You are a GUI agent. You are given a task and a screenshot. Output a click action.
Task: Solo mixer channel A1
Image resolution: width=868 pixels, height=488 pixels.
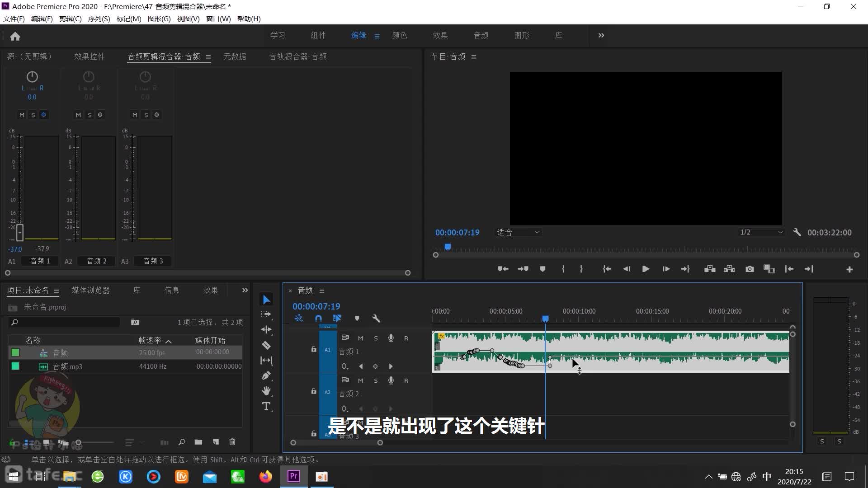33,115
